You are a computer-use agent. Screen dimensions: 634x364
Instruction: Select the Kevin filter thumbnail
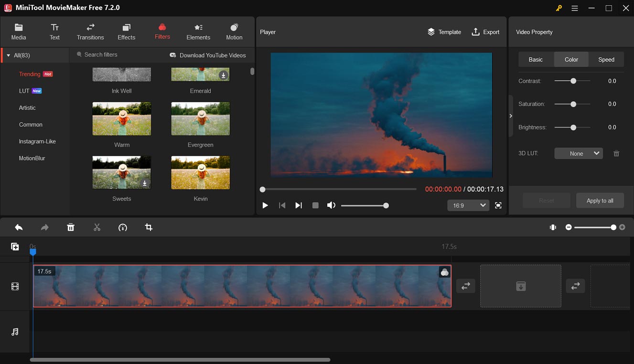tap(201, 172)
